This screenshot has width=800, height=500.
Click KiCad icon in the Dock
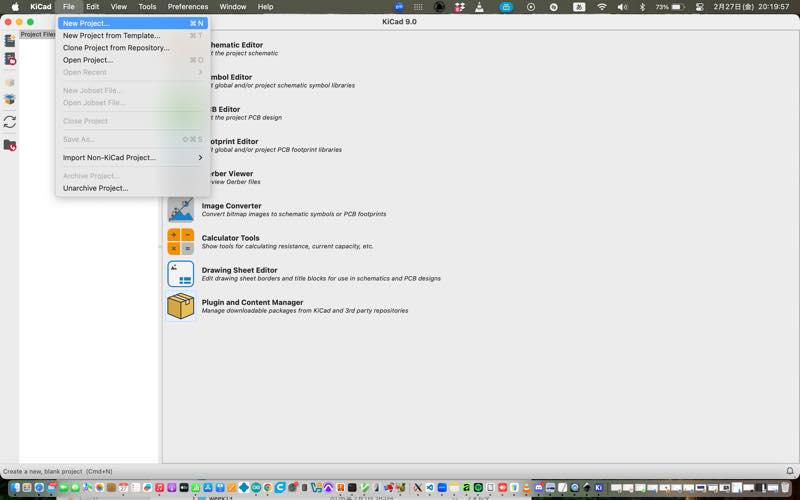(598, 488)
